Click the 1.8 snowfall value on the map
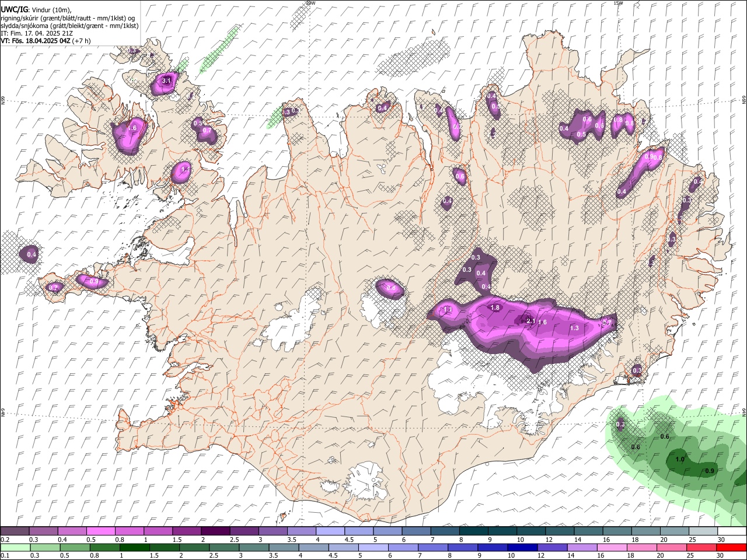This screenshot has height=560, width=747. 496,307
